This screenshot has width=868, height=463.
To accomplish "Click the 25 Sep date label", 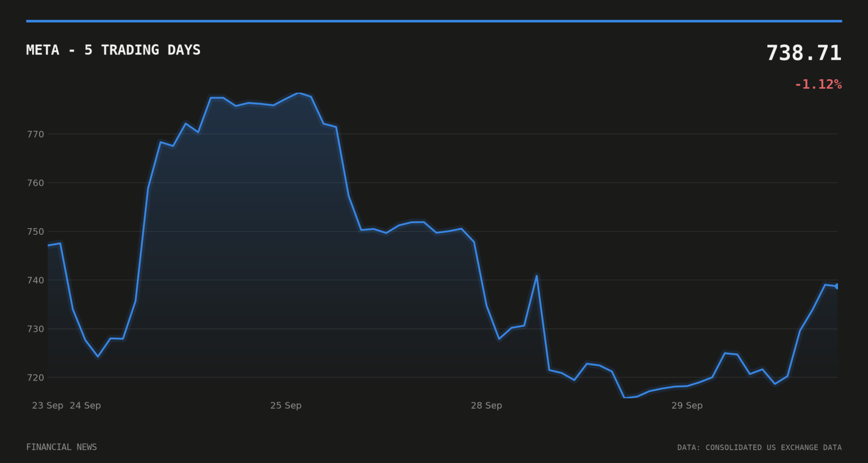I will click(286, 405).
